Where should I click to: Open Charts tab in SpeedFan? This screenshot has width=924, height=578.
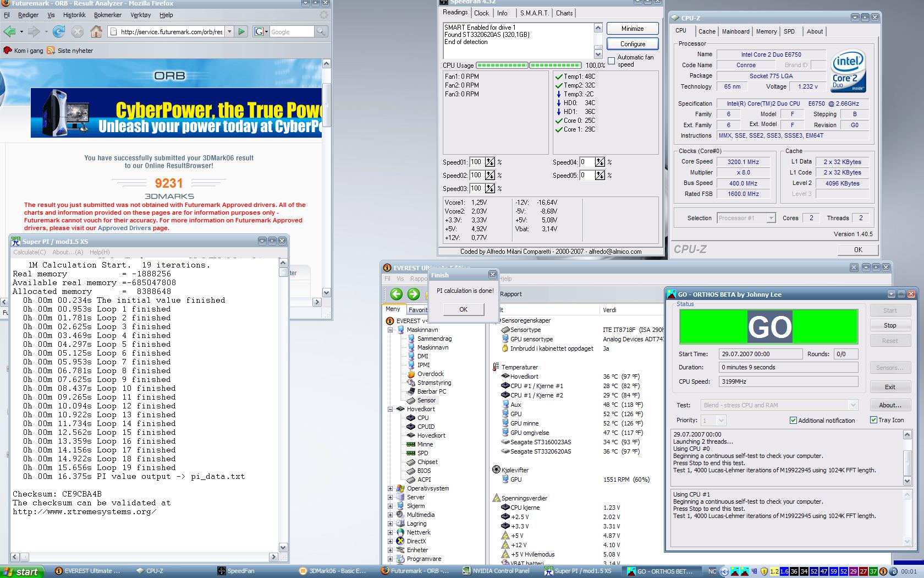pos(564,13)
